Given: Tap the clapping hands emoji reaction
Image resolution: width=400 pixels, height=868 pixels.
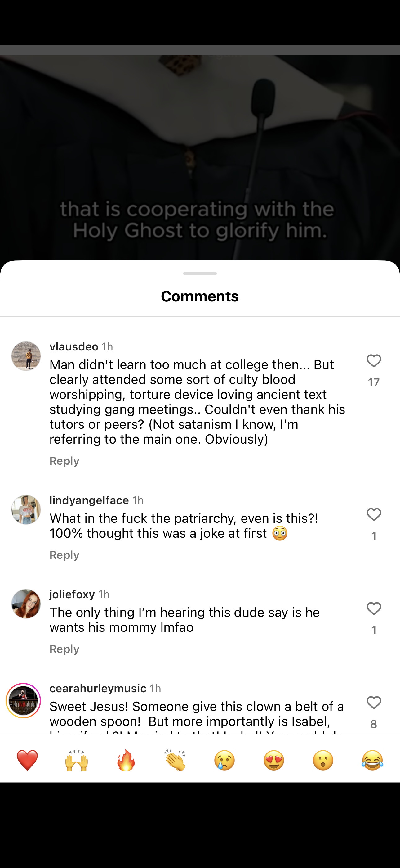Looking at the screenshot, I should 175,761.
